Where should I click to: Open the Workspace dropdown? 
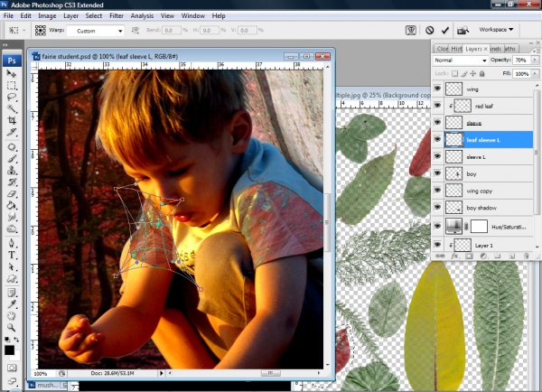(496, 30)
